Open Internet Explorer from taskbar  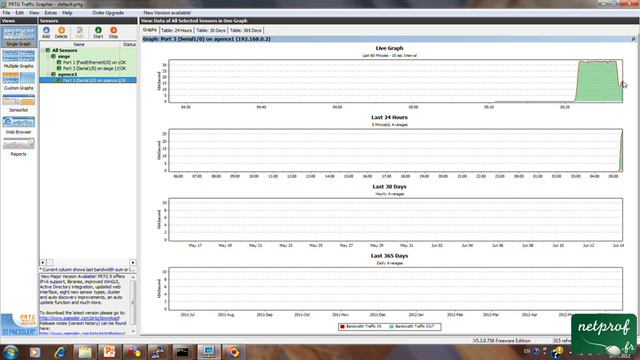pyautogui.click(x=60, y=352)
